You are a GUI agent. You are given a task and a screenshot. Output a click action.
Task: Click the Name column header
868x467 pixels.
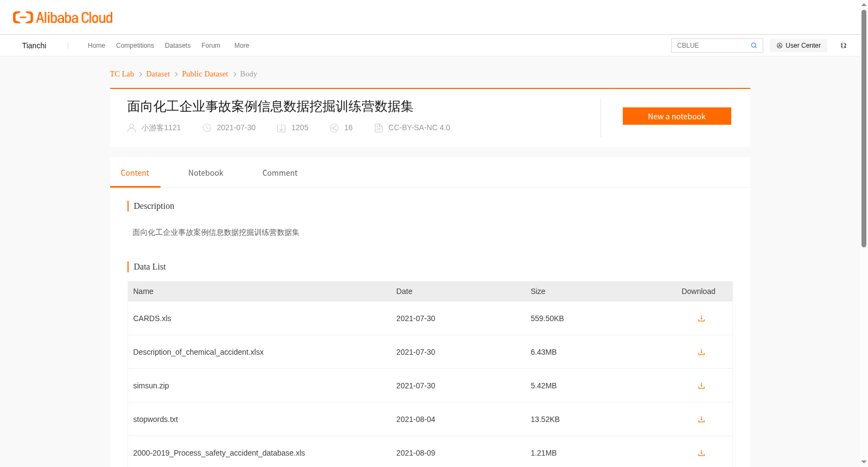coord(143,291)
